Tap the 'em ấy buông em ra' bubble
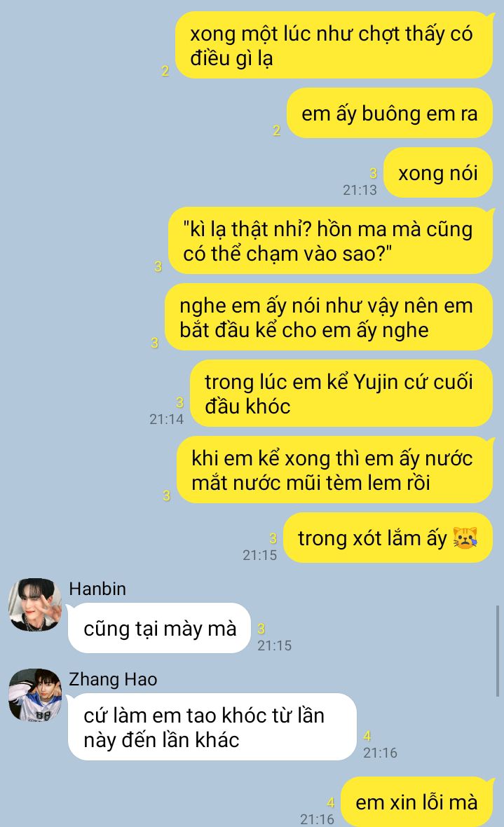The width and height of the screenshot is (504, 827). point(390,114)
